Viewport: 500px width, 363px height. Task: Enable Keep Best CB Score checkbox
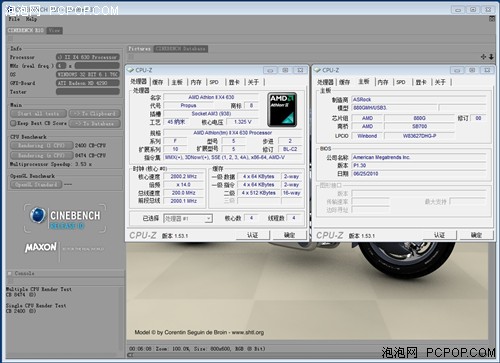coord(13,123)
